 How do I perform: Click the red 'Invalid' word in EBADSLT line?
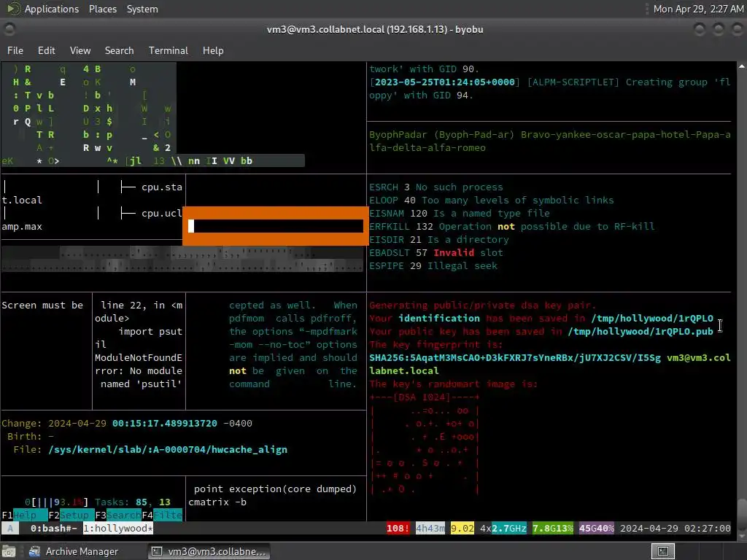point(454,252)
